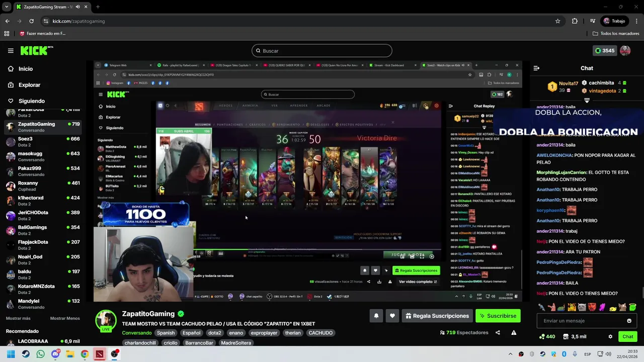Click the chat message input field

(587, 321)
